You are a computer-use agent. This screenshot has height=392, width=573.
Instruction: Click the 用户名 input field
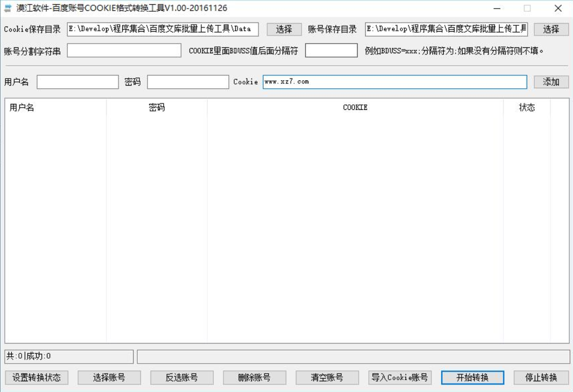[78, 82]
